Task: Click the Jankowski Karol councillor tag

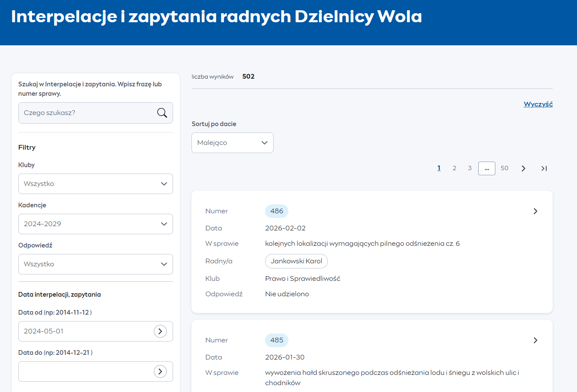Action: tap(296, 261)
